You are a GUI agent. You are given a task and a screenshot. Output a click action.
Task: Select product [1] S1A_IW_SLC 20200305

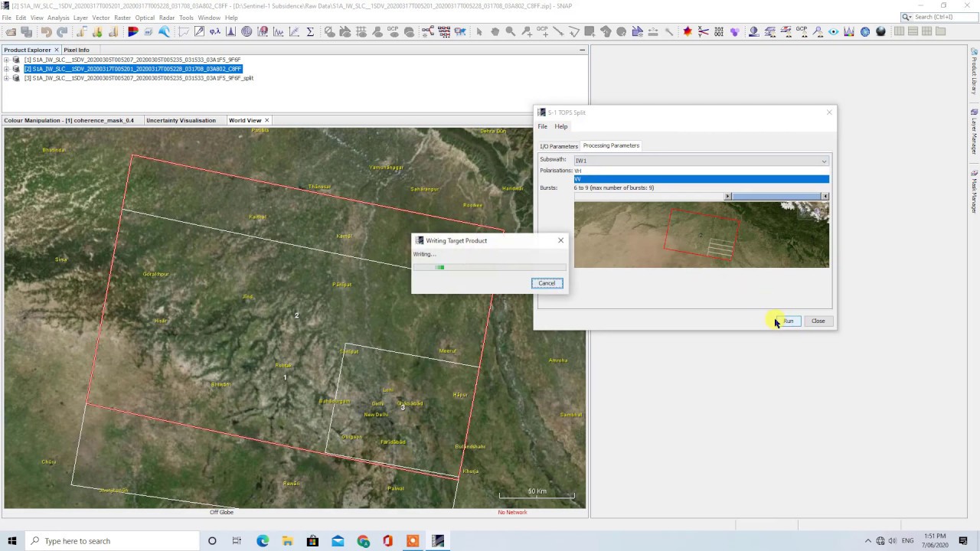click(132, 60)
